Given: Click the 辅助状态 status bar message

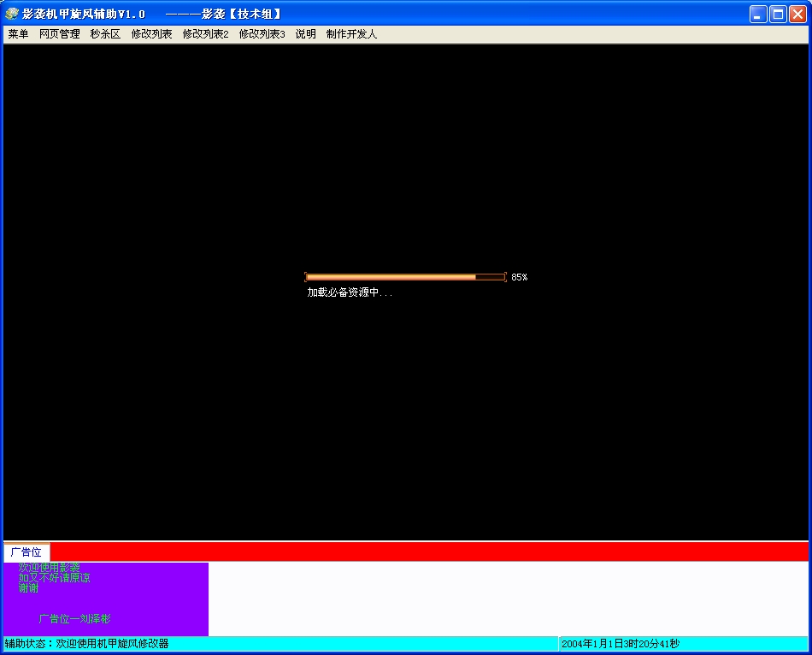Looking at the screenshot, I should [x=87, y=644].
